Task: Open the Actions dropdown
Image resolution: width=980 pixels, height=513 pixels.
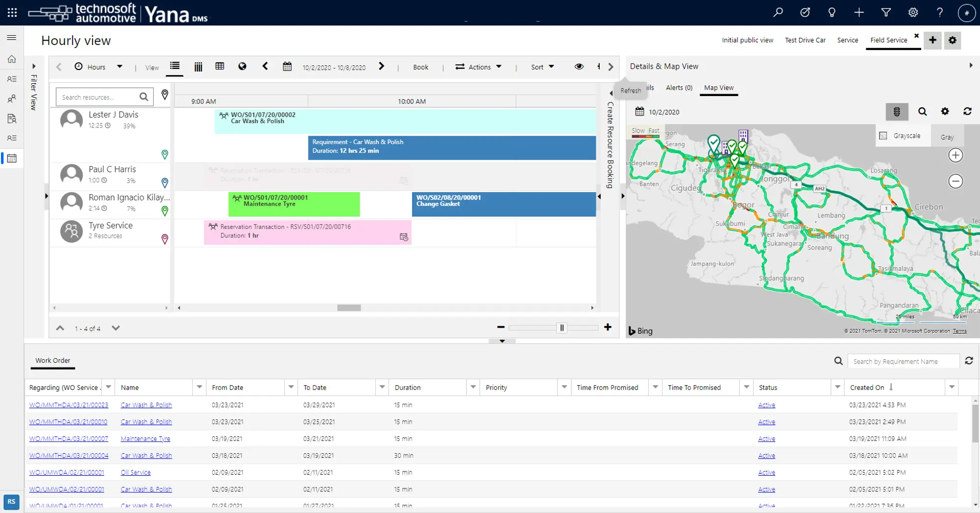Action: [x=478, y=67]
